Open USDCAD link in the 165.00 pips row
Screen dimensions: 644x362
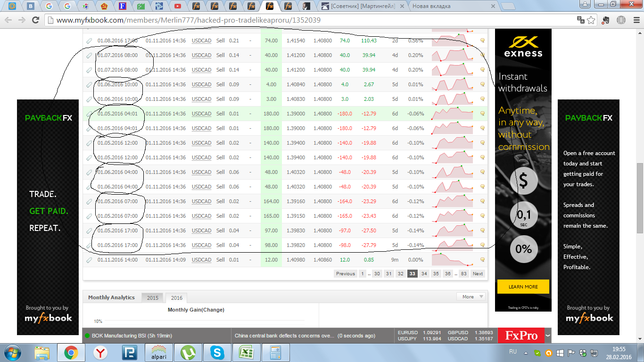coord(201,216)
